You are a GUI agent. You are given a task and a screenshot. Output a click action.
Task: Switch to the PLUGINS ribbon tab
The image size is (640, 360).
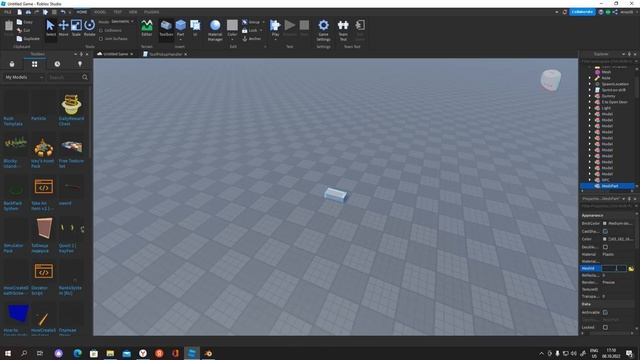pyautogui.click(x=151, y=12)
